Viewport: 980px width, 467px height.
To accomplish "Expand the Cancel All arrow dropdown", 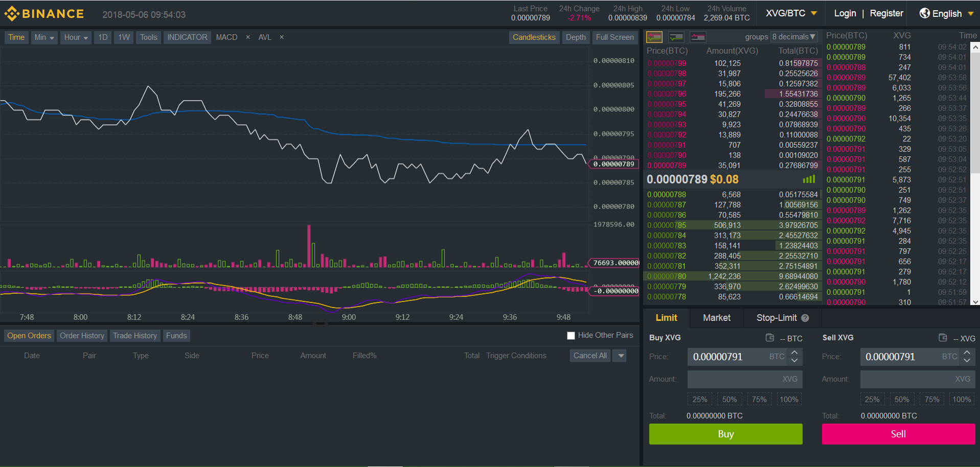I will click(619, 356).
